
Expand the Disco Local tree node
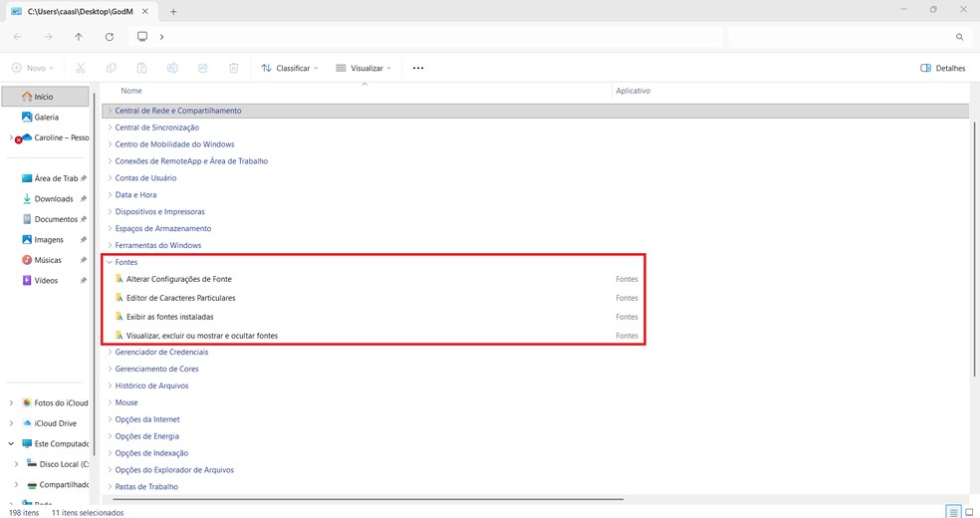[x=16, y=464]
